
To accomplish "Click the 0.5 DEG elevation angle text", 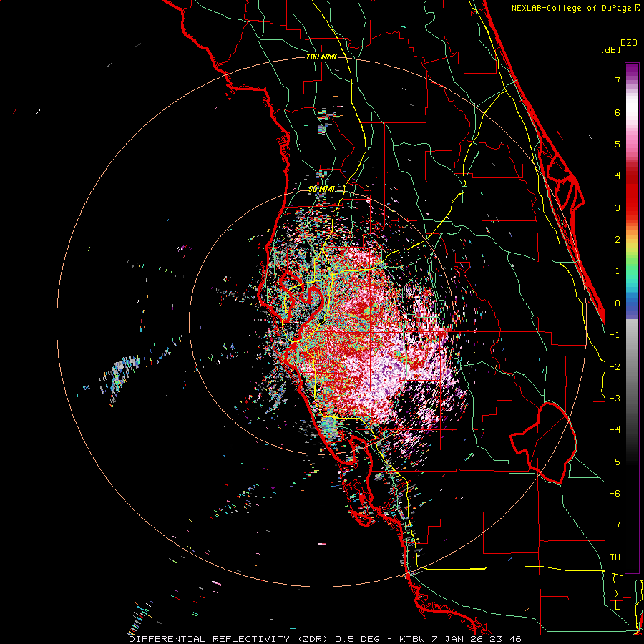I will tap(358, 639).
